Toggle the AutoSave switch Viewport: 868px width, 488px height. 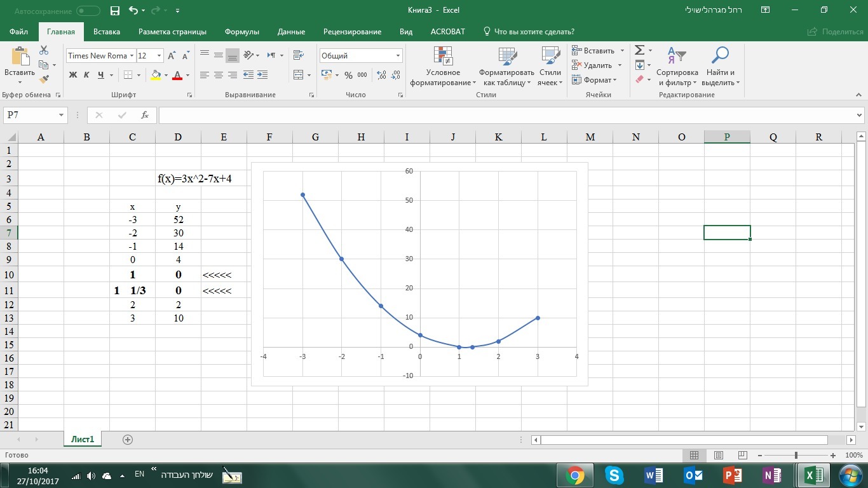88,11
